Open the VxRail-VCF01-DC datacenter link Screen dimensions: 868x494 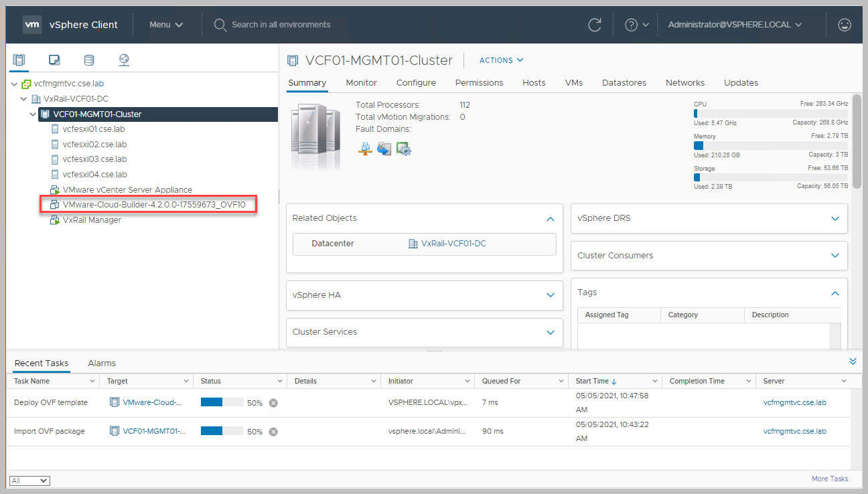[453, 244]
